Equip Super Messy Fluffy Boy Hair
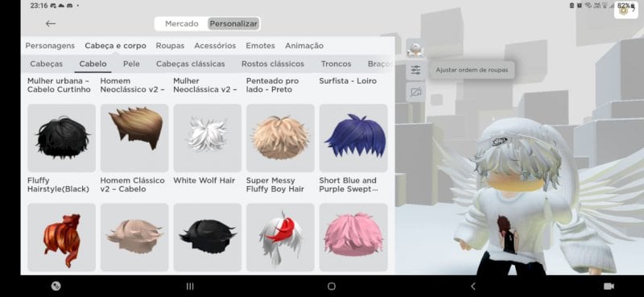Screen dimensions: 644x297 [280, 138]
